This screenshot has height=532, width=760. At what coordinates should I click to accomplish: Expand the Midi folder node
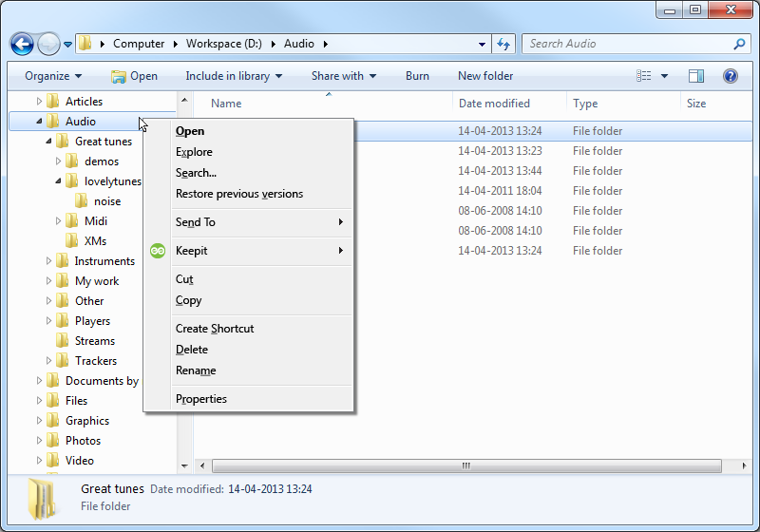(x=58, y=221)
